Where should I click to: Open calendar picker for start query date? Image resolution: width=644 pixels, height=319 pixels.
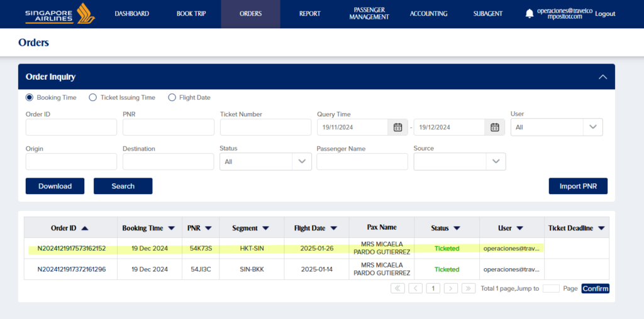pos(397,127)
